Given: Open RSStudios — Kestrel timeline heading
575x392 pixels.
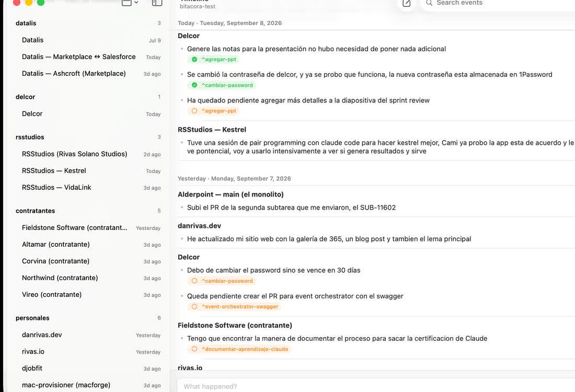Looking at the screenshot, I should (212, 130).
